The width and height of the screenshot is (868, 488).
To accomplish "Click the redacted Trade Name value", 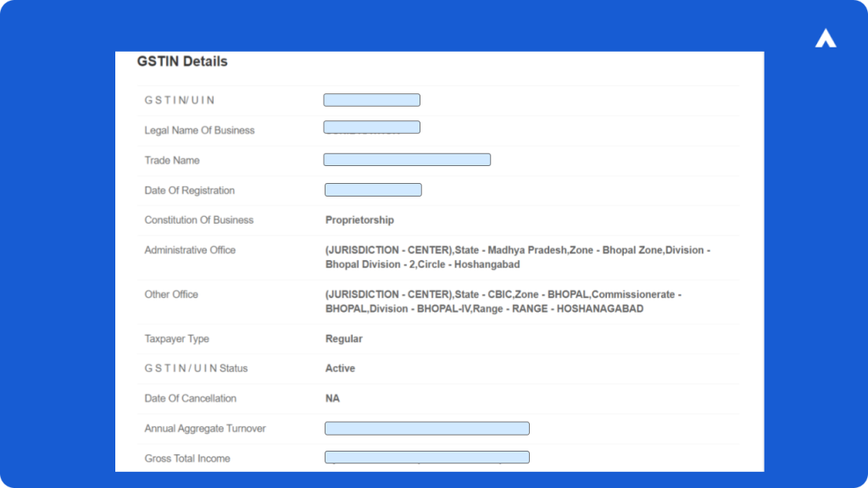I will click(407, 160).
